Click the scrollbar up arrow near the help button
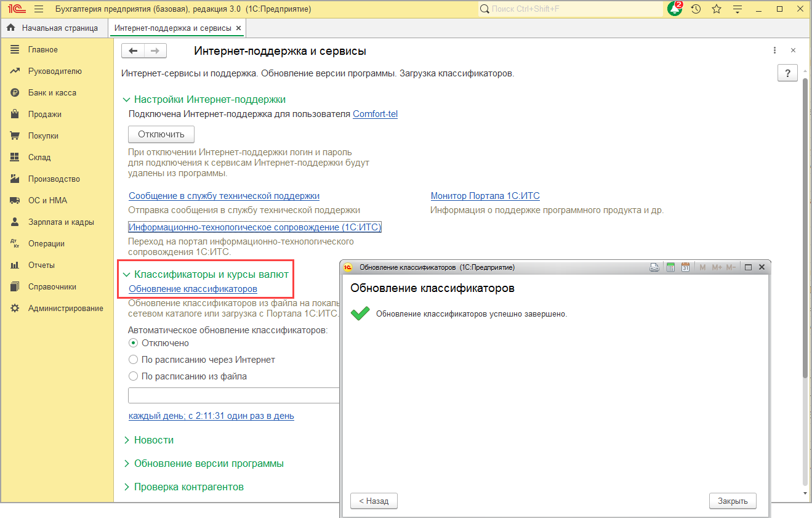The height and width of the screenshot is (518, 812). tap(805, 71)
